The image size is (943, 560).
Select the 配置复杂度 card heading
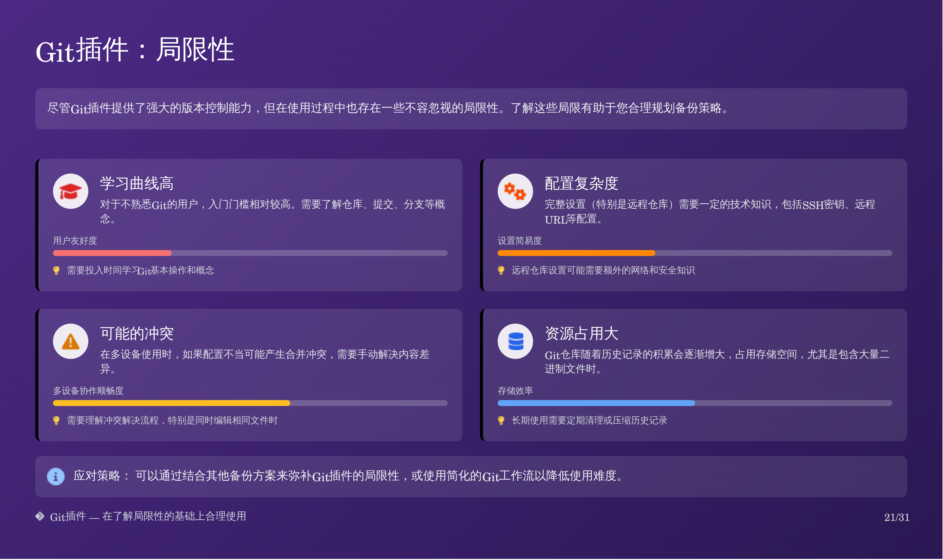[581, 184]
